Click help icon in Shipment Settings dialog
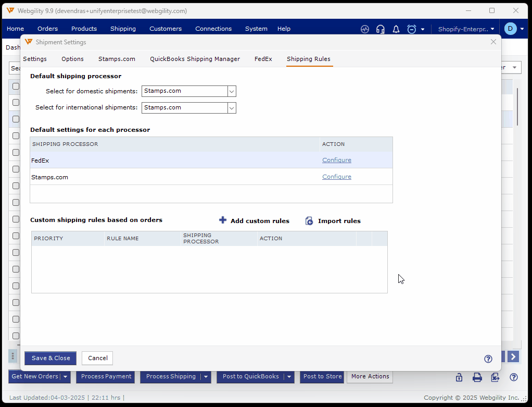532x407 pixels. 488,359
